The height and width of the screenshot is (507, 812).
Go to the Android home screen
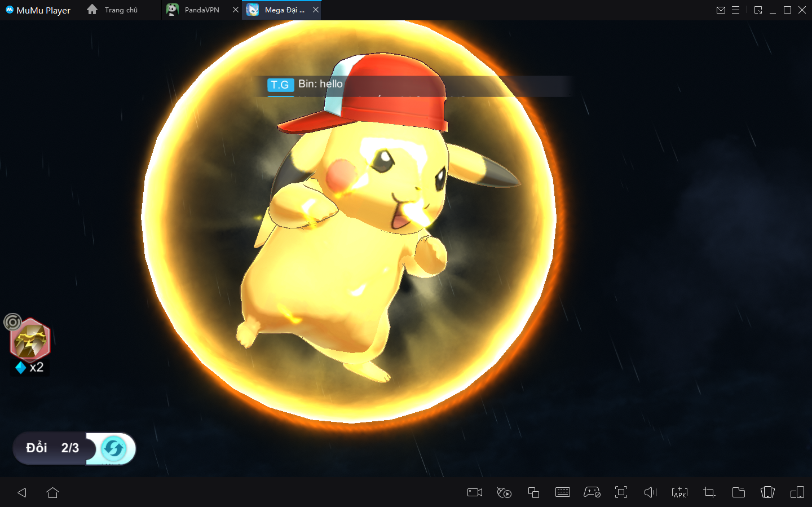click(x=53, y=492)
